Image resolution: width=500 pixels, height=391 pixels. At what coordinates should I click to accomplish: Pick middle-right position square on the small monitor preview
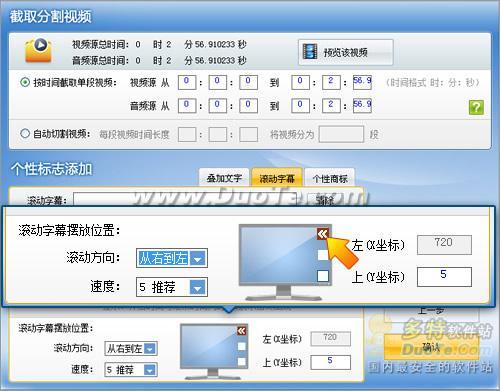pos(242,347)
